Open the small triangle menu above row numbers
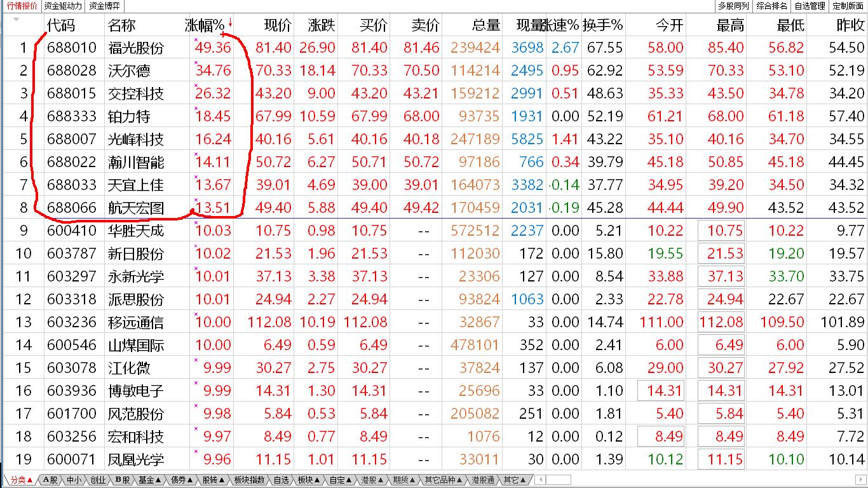Image resolution: width=868 pixels, height=488 pixels. (16, 20)
